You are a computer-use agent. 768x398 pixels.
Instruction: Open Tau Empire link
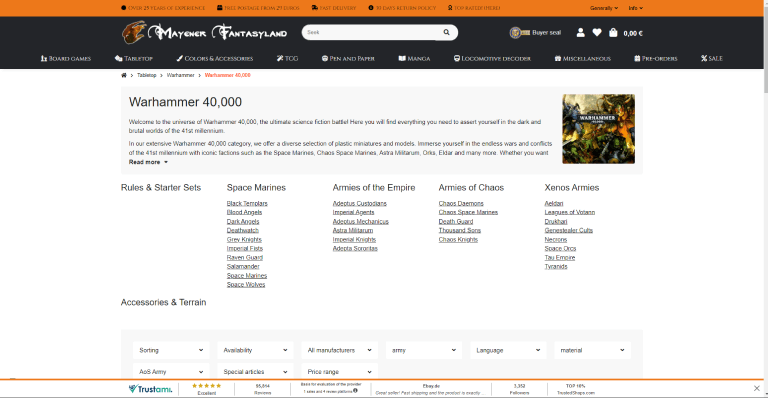[560, 258]
